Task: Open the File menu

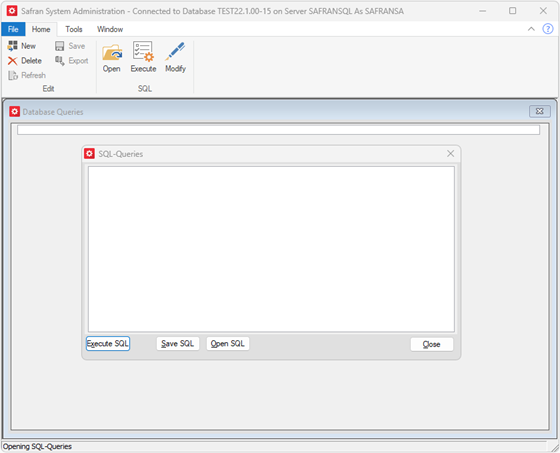Action: coord(13,29)
